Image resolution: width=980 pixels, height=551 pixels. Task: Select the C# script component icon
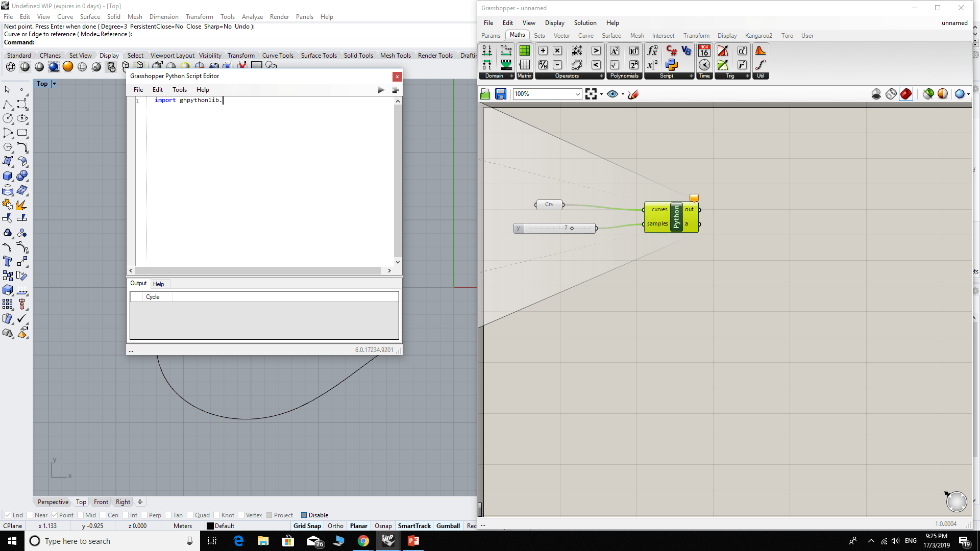point(672,51)
